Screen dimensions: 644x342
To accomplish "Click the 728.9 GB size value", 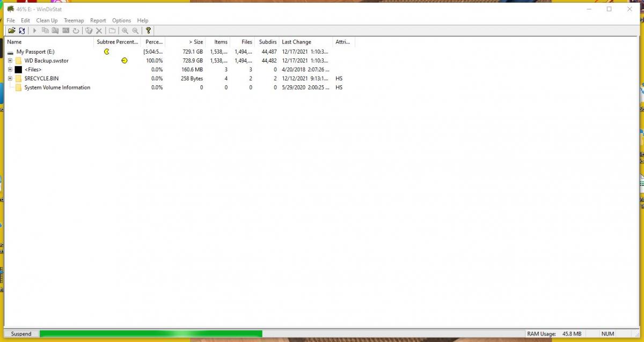I will tap(193, 61).
